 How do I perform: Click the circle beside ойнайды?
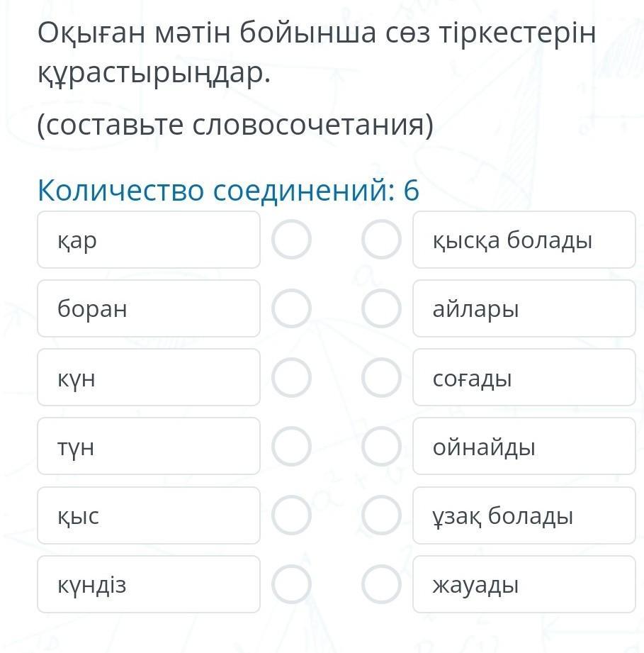point(382,447)
